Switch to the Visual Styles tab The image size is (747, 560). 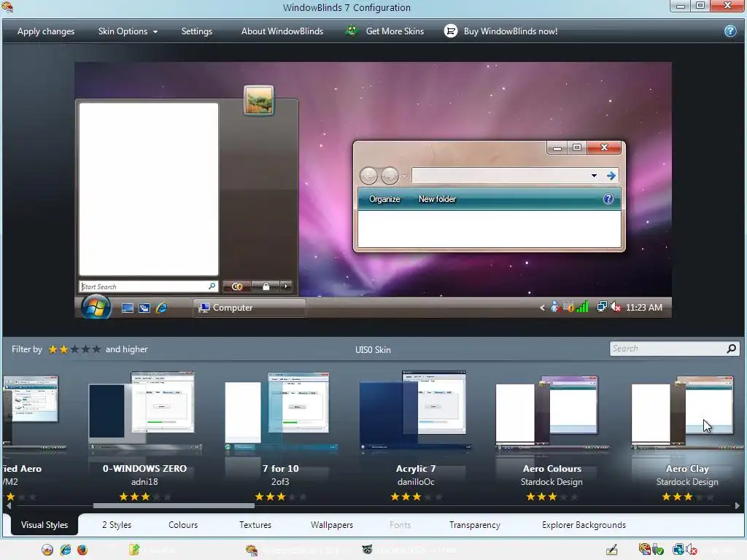point(44,525)
